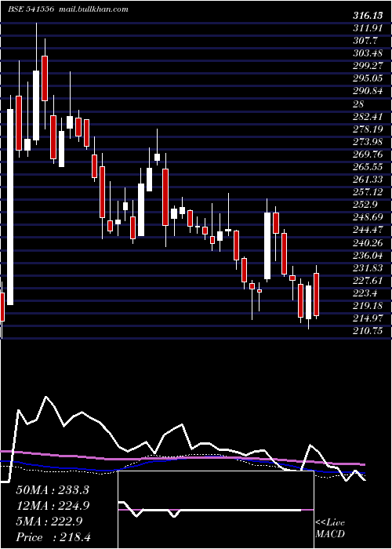
Task: Select the Price : 218.4 reading
Action: click(x=53, y=537)
